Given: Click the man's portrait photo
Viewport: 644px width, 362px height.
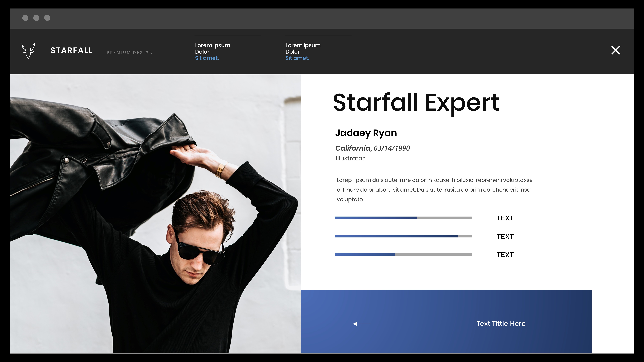Looking at the screenshot, I should click(x=155, y=214).
